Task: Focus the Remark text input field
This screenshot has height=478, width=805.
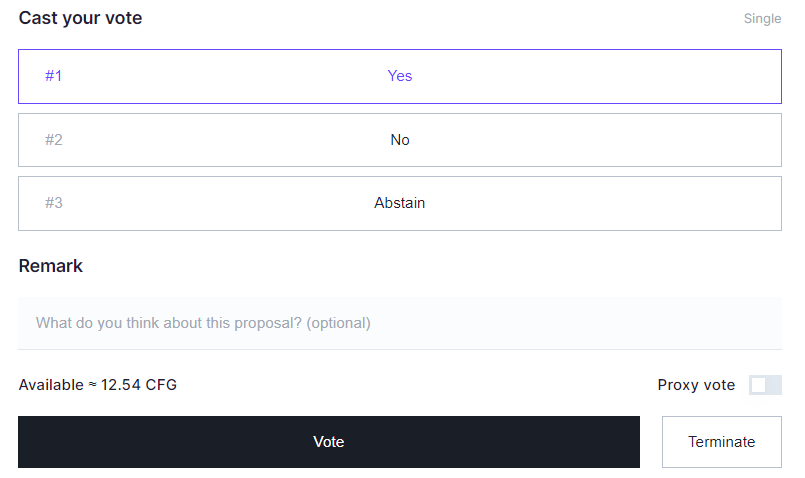Action: point(400,323)
